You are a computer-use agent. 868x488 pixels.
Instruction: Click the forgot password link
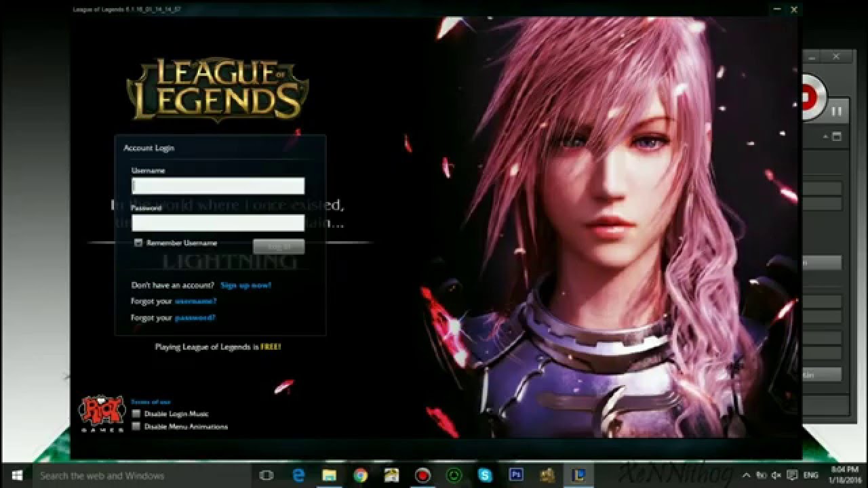coord(195,317)
